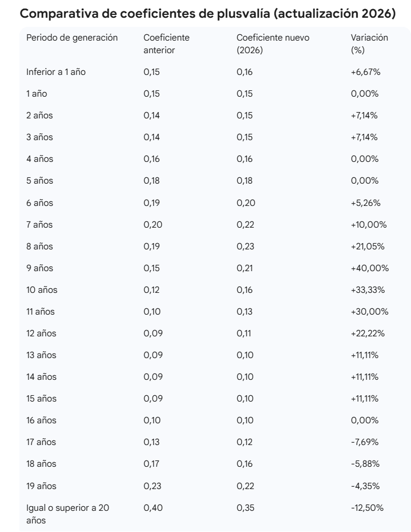411x532 pixels.
Task: Click the -7,69% variation cell
Action: tap(365, 442)
